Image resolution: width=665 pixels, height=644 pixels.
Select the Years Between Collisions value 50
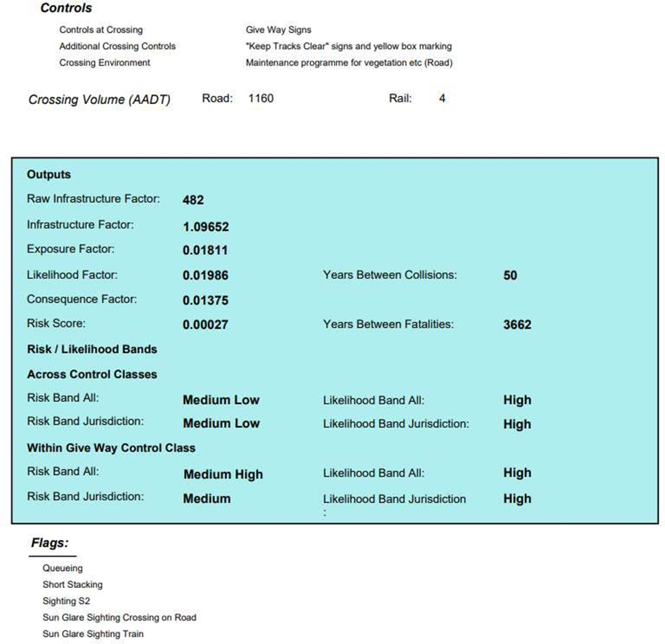(x=510, y=276)
